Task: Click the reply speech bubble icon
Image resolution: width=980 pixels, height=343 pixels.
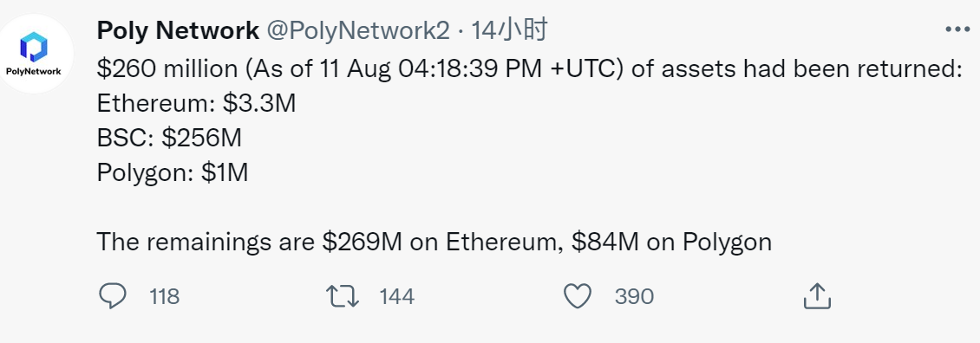Action: point(113,295)
